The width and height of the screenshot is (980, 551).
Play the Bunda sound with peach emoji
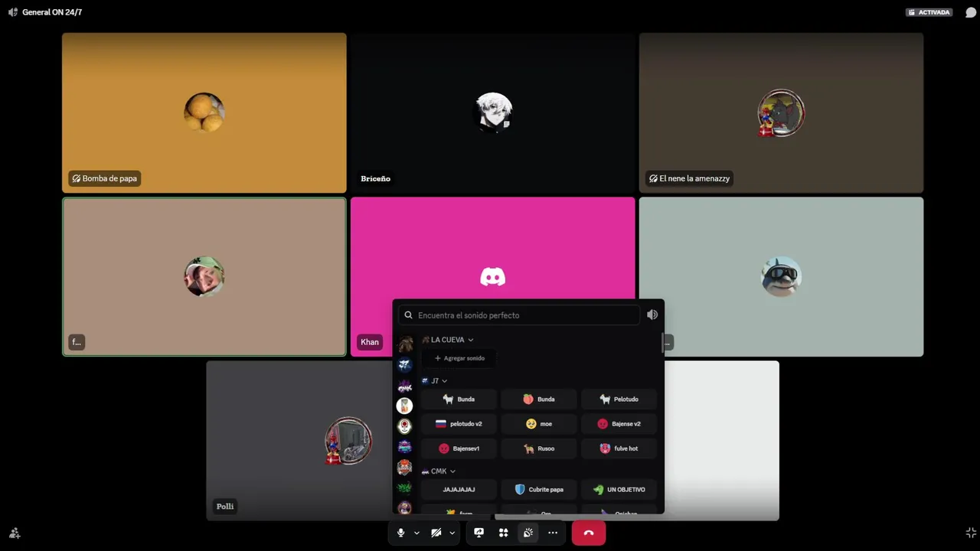point(539,399)
